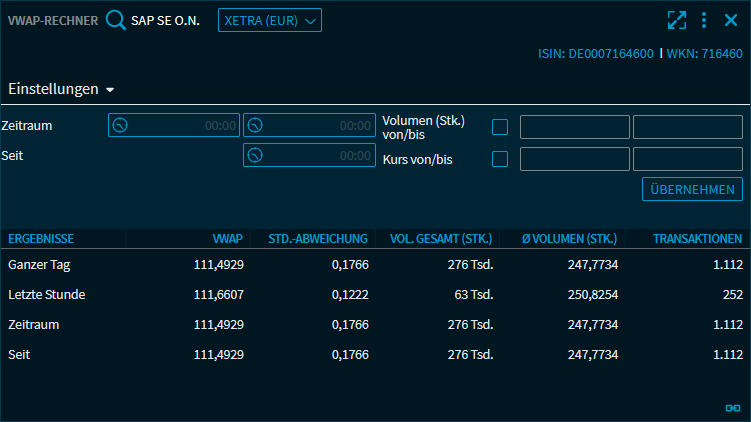Screen dimensions: 751x422
Task: Click the clock icon in Zeitraum start field
Action: 120,126
